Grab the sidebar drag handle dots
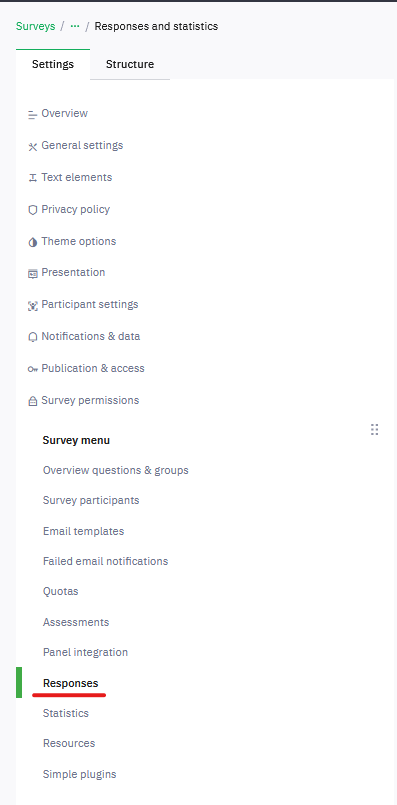The image size is (397, 805). coord(374,430)
